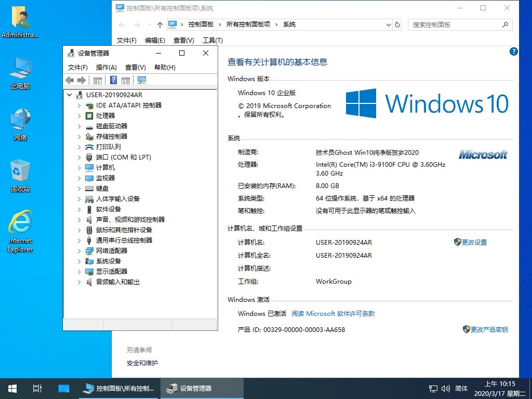This screenshot has width=532, height=399.
Task: Select the 音频输入和输出 speaker icon
Action: pos(89,282)
